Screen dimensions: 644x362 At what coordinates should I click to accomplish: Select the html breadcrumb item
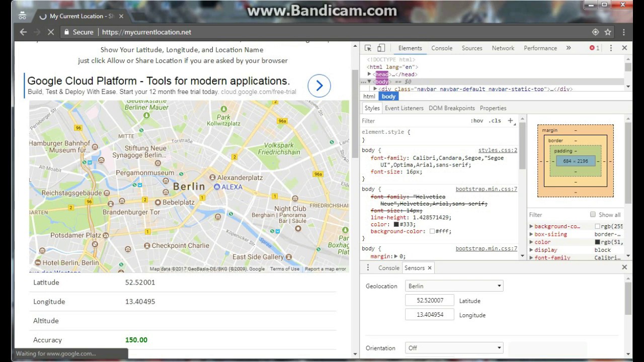click(369, 97)
